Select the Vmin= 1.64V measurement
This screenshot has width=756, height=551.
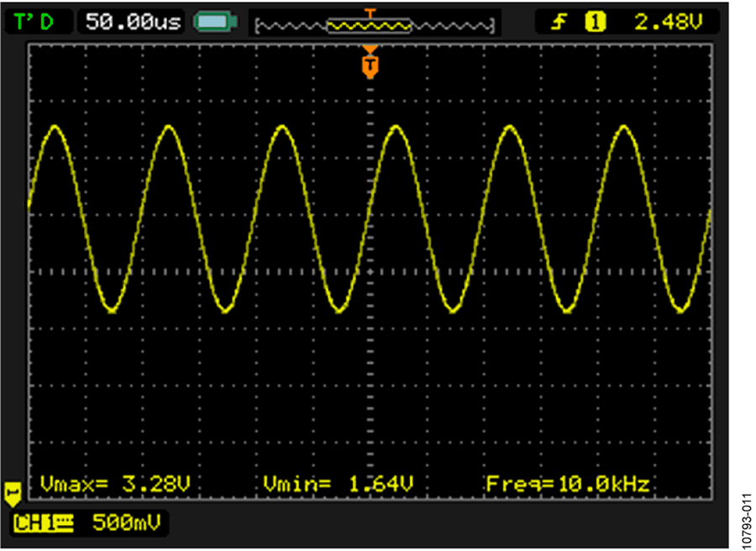click(x=338, y=483)
